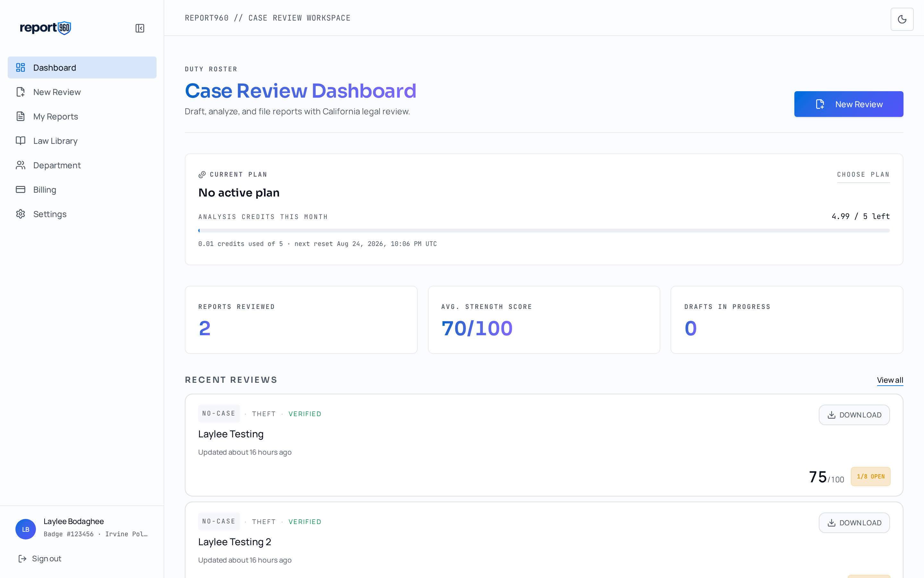The height and width of the screenshot is (578, 924).
Task: Open the Laylee Testing 2 review title
Action: pyautogui.click(x=235, y=542)
